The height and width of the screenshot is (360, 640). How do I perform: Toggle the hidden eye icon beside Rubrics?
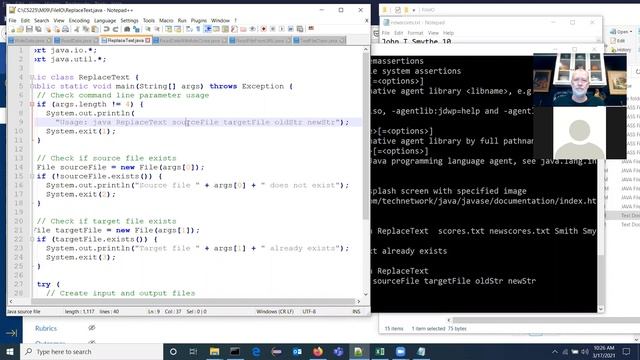92,328
